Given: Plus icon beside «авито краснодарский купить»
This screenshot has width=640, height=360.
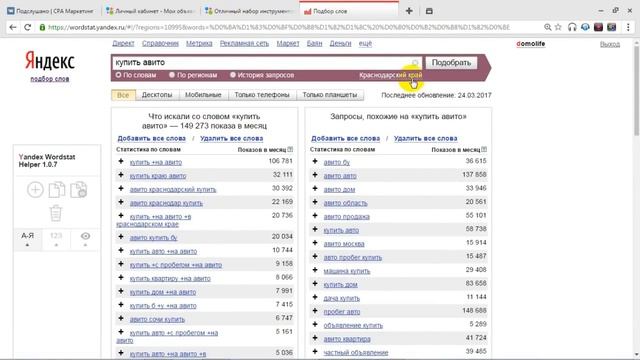Looking at the screenshot, I should [x=121, y=189].
